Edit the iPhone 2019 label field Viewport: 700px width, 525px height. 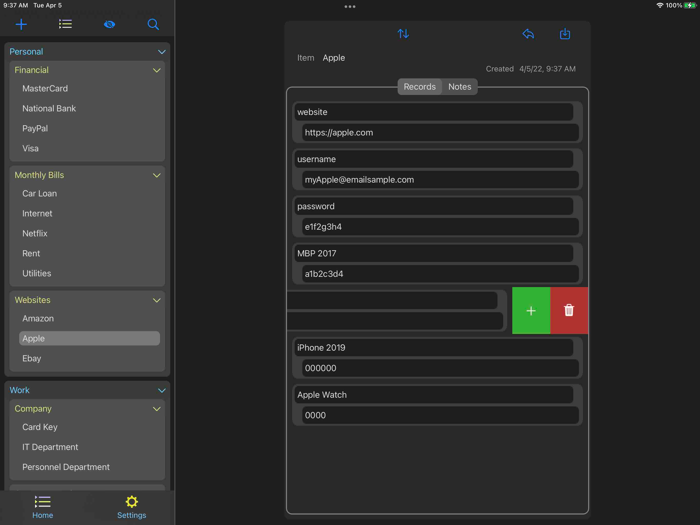(x=433, y=348)
